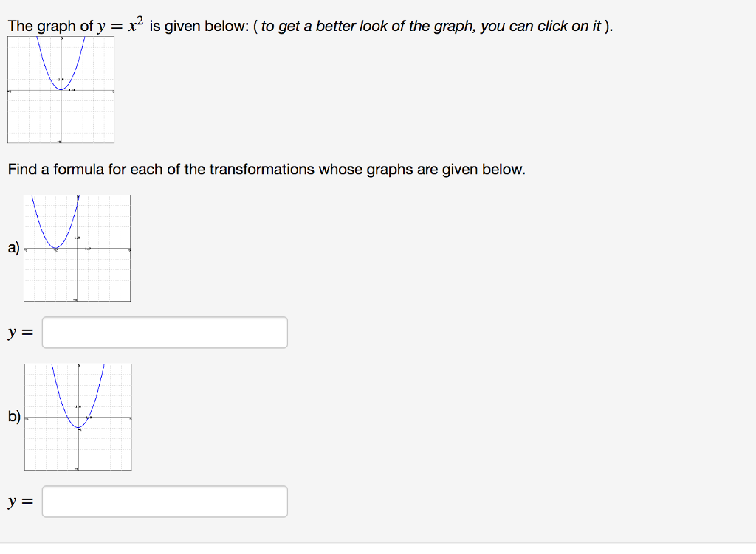Viewport: 756px width, 554px height.
Task: Focus the answer field for part b)
Action: point(165,502)
